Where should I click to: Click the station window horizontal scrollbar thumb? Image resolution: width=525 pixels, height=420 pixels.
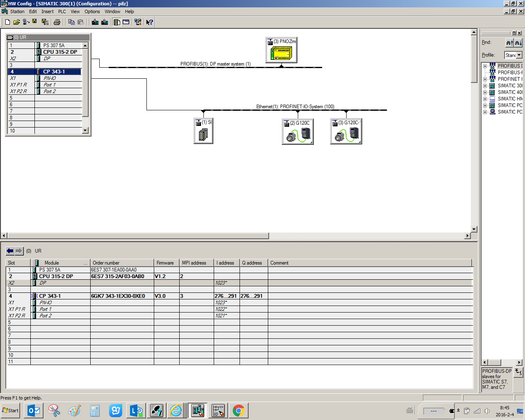138,236
